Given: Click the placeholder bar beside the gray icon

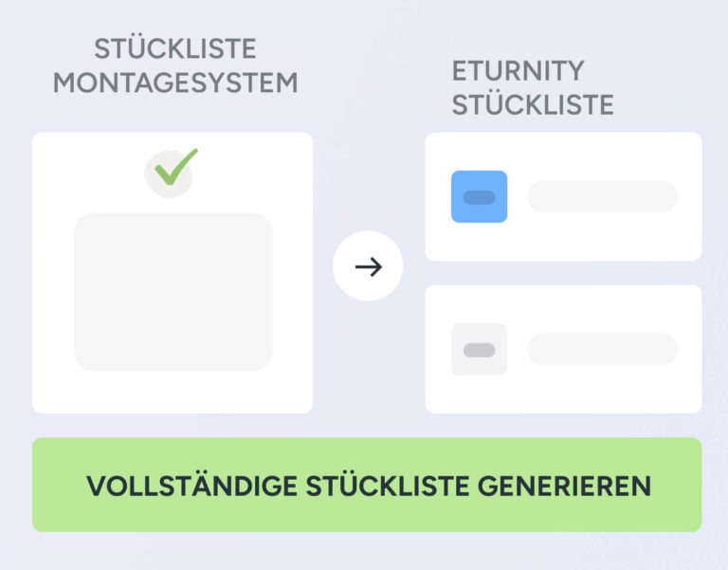Looking at the screenshot, I should [x=602, y=349].
